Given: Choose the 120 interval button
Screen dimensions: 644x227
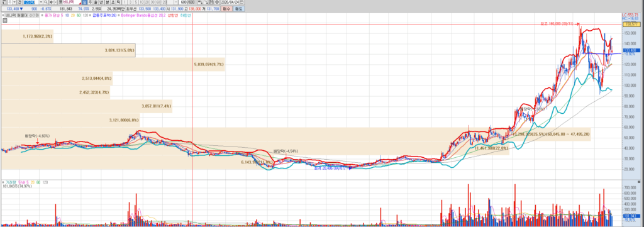Looking at the screenshot, I should coord(164,2).
